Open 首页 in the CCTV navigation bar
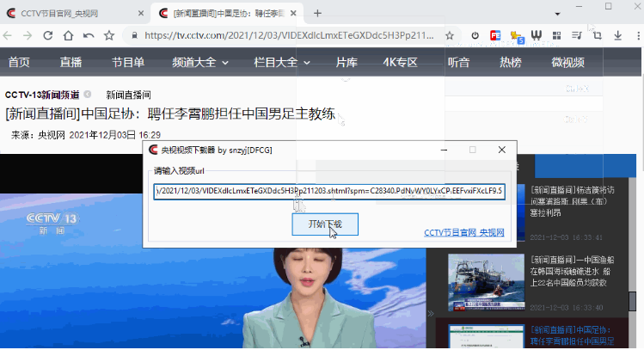This screenshot has height=350, width=644. click(x=19, y=62)
